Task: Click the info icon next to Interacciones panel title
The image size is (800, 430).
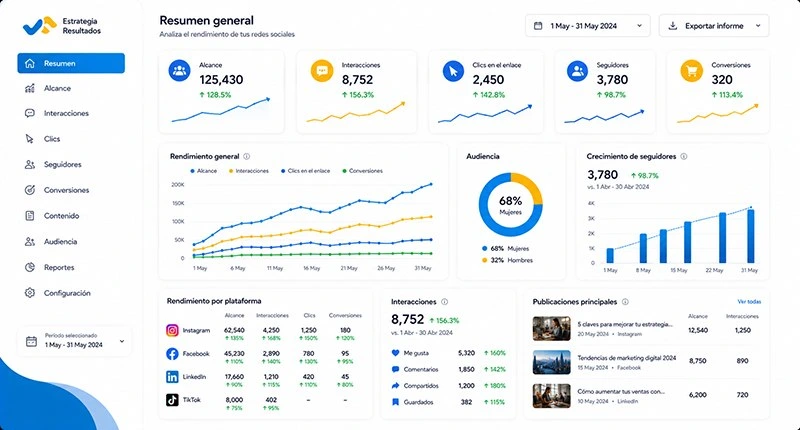Action: pyautogui.click(x=444, y=302)
